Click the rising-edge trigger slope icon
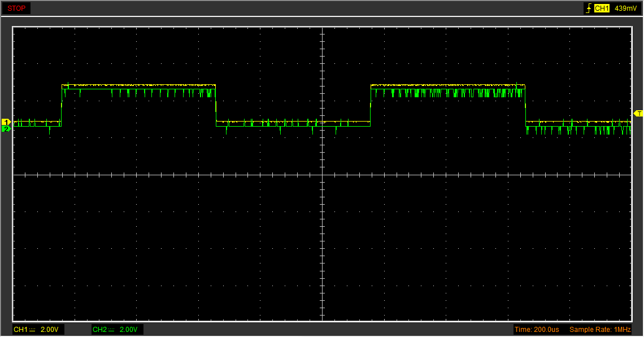Viewport: 644px width, 337px height. 589,8
